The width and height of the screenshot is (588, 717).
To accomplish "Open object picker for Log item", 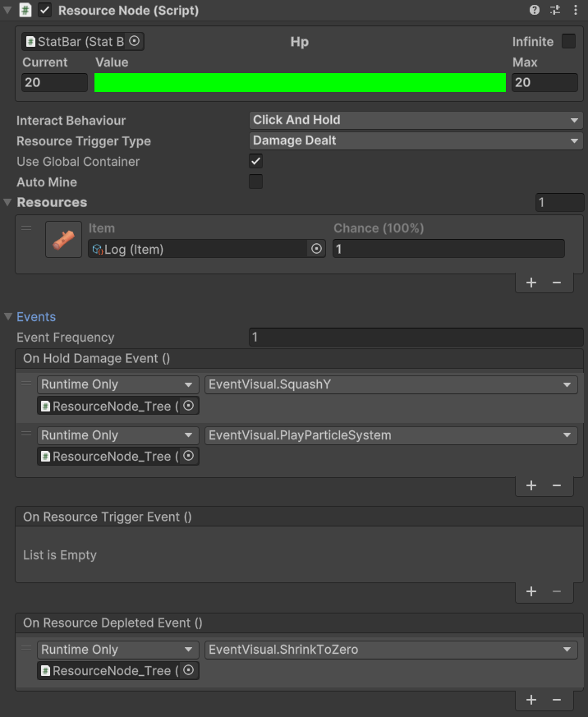I will [316, 249].
